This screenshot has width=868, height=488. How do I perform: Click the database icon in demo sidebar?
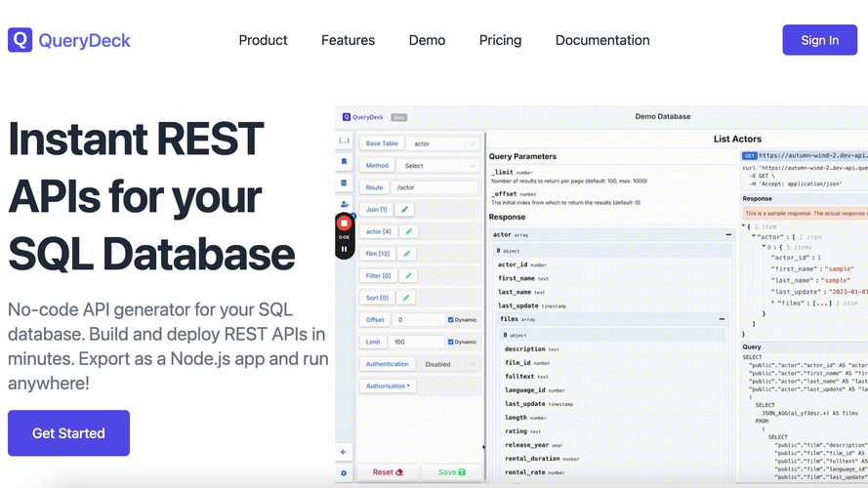tap(344, 183)
